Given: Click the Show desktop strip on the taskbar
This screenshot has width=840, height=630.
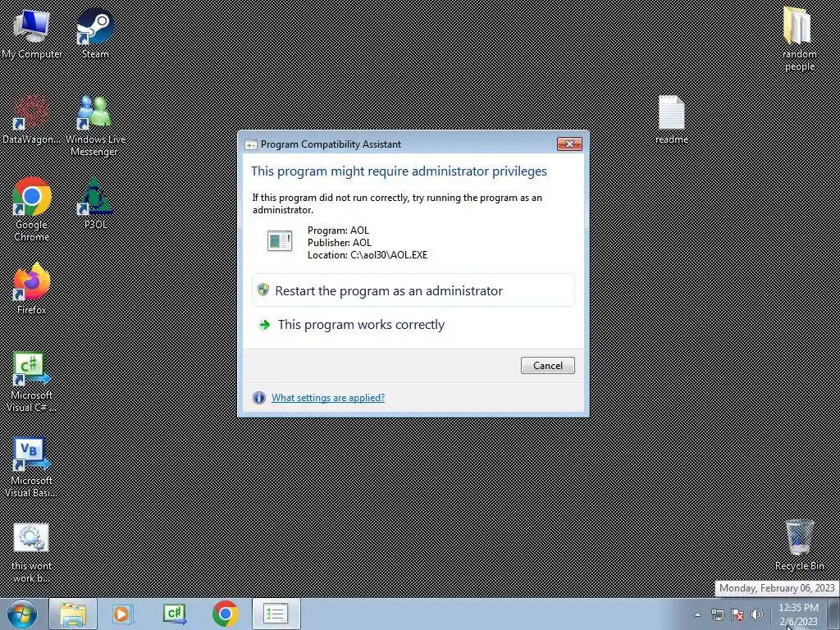Looking at the screenshot, I should pos(834,614).
